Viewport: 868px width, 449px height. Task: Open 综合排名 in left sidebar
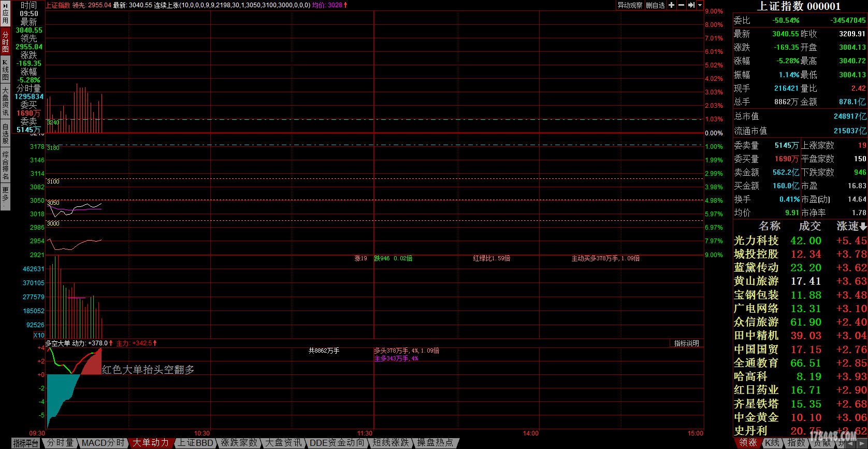point(5,165)
